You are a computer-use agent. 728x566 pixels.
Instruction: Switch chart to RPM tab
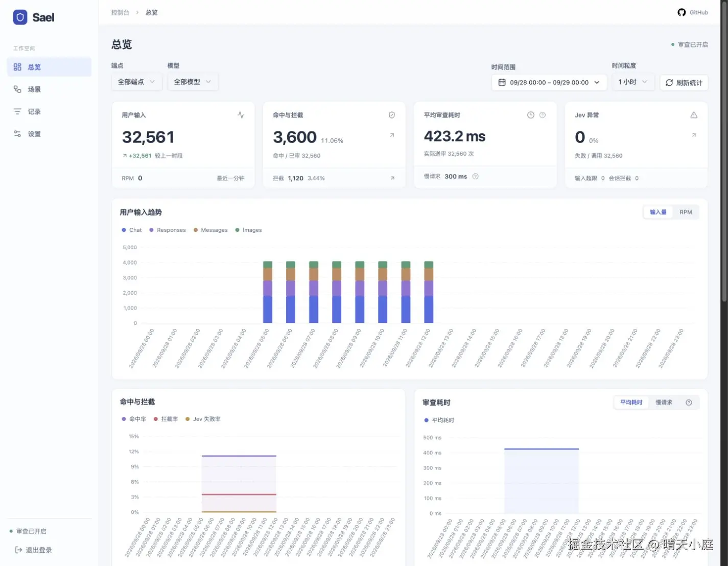686,212
